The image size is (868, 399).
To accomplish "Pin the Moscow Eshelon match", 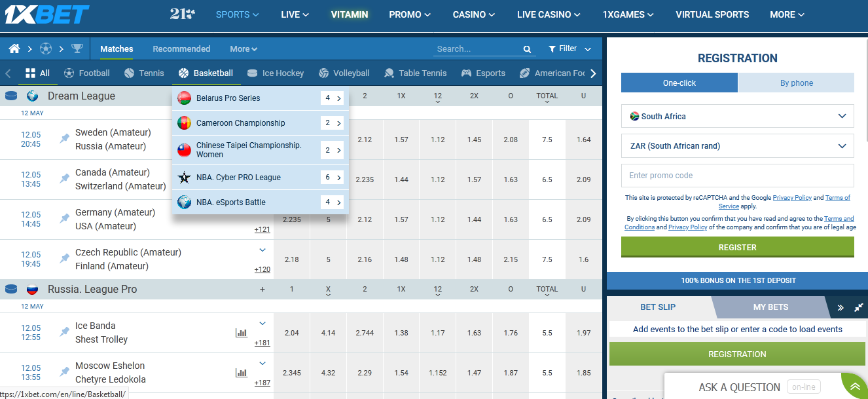I will [x=64, y=371].
